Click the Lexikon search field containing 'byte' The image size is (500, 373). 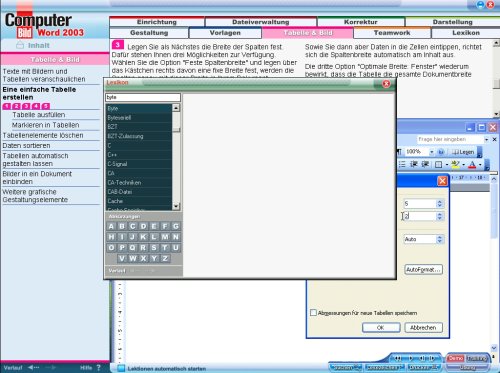(x=143, y=97)
